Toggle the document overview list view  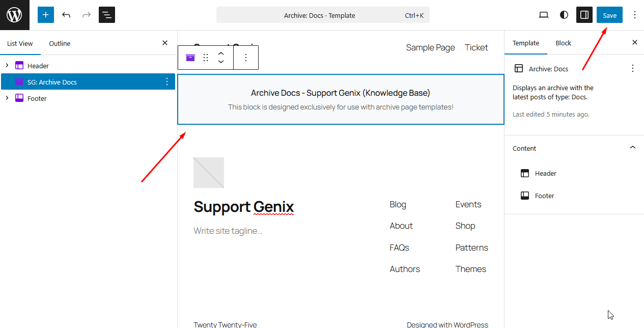107,15
